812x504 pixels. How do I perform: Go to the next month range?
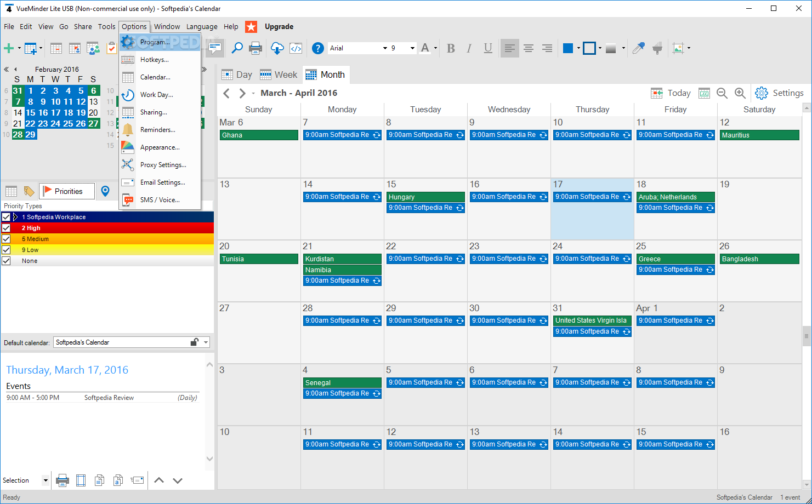242,93
